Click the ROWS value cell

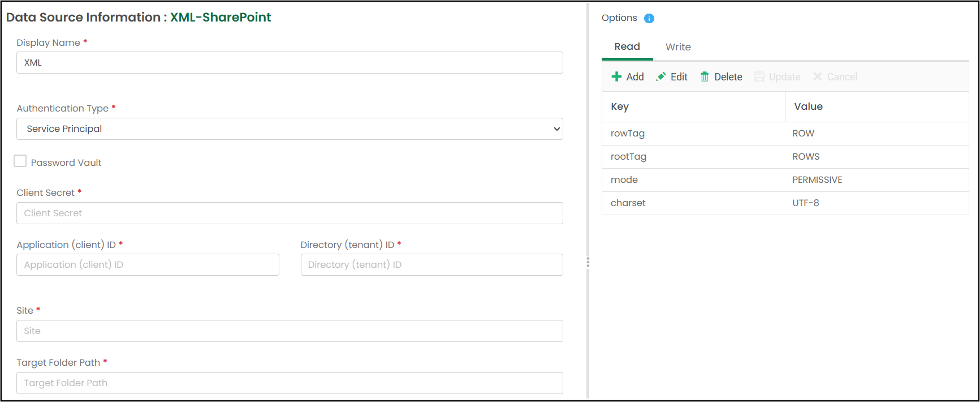[x=877, y=157]
